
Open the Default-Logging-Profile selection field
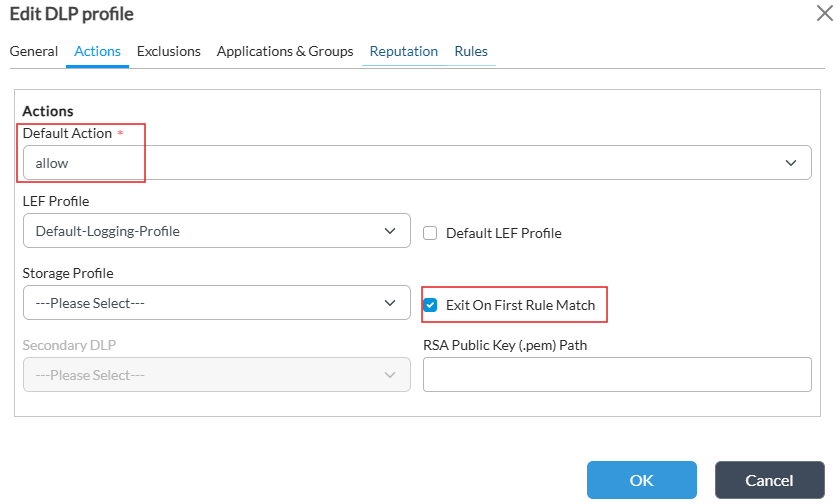pyautogui.click(x=217, y=231)
